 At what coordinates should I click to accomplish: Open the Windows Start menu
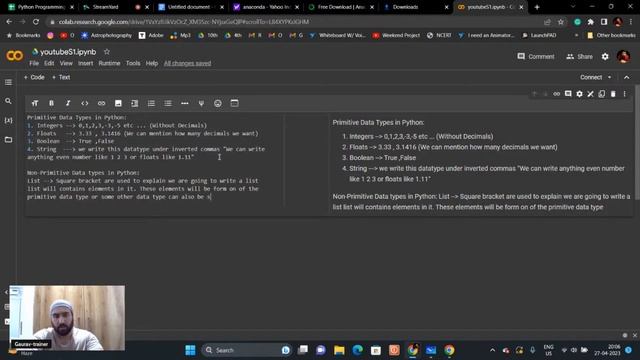tap(190, 350)
